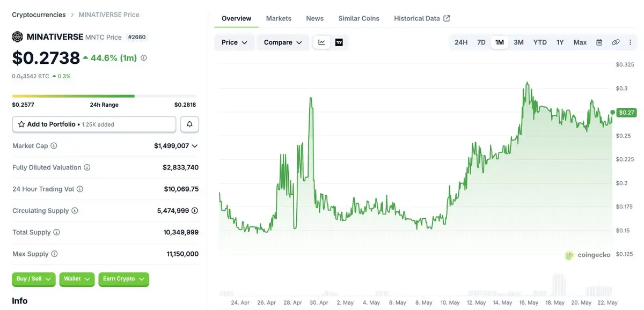Click Circulating Supply label info icon
Screen dimensions: 644x310
(x=75, y=211)
